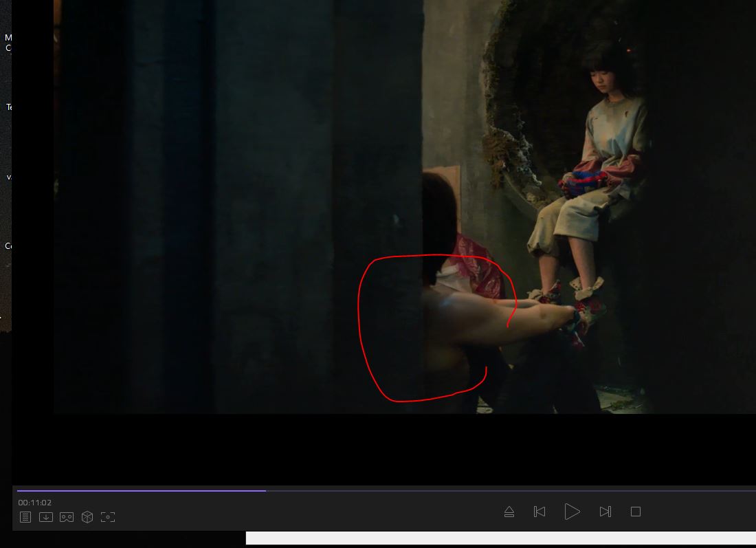Stop the video with the square button
Screen dimensions: 756x548
[x=636, y=512]
